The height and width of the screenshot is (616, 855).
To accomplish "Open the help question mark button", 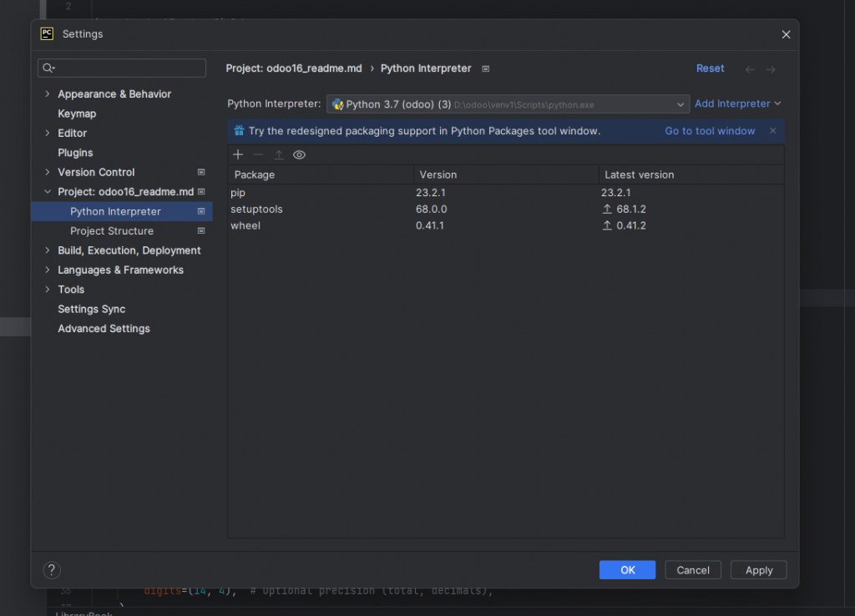I will (52, 570).
